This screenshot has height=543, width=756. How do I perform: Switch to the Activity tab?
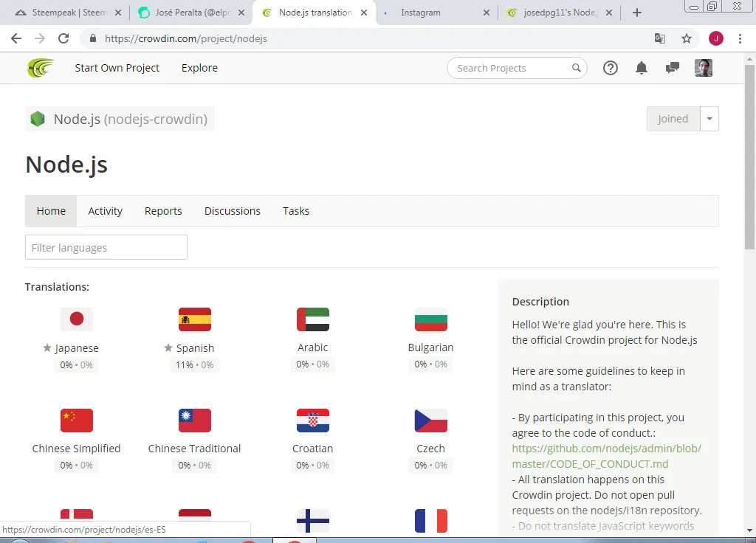point(105,211)
